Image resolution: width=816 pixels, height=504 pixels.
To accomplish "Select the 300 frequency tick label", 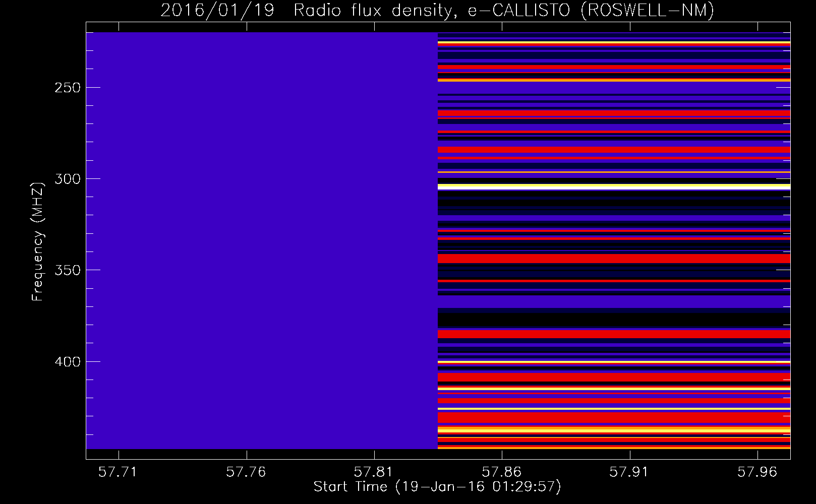I will 68,179.
